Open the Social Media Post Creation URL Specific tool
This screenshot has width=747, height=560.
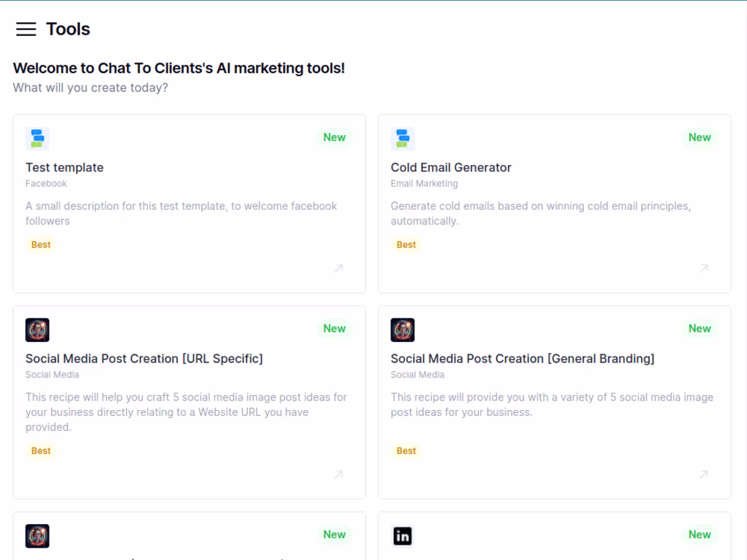tap(189, 400)
